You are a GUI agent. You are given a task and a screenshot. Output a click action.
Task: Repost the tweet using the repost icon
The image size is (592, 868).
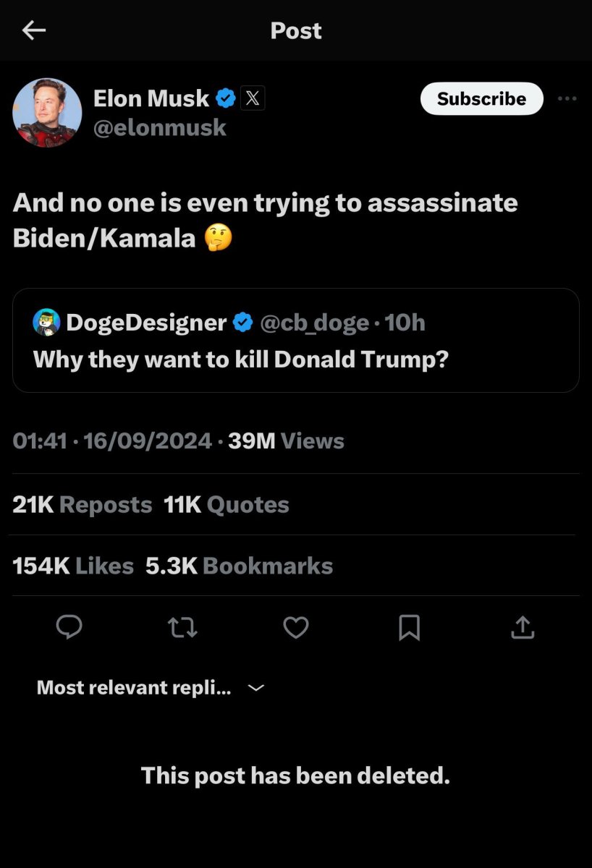pyautogui.click(x=182, y=628)
